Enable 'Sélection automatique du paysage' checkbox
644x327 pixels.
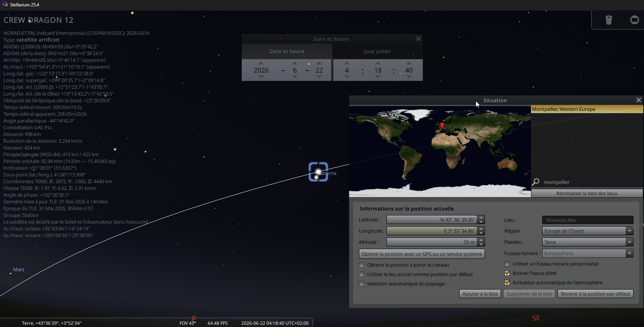tap(361, 284)
